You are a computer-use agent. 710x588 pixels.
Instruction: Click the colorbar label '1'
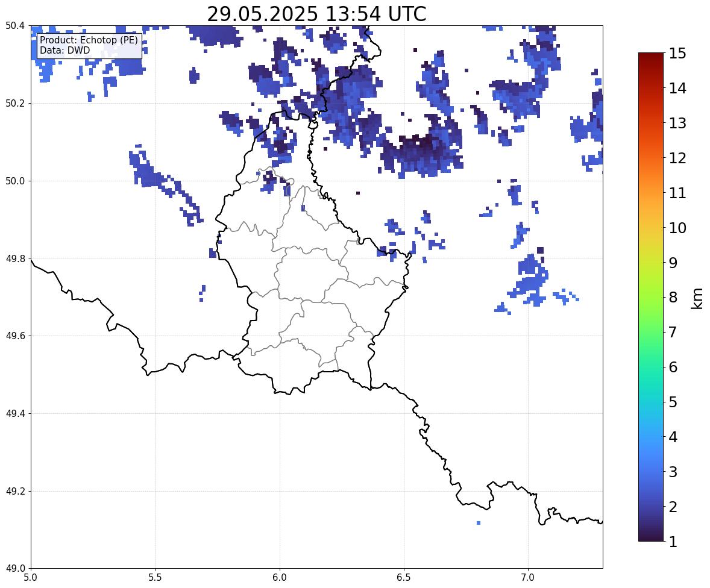click(x=673, y=542)
